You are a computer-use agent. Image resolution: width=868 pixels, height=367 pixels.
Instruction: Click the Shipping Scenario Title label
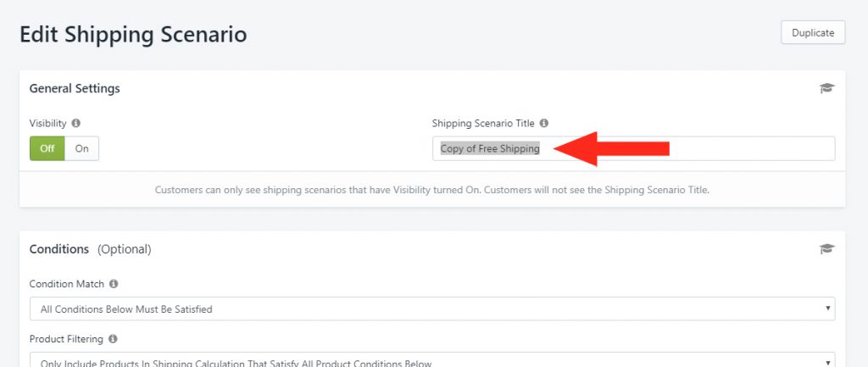pos(483,123)
